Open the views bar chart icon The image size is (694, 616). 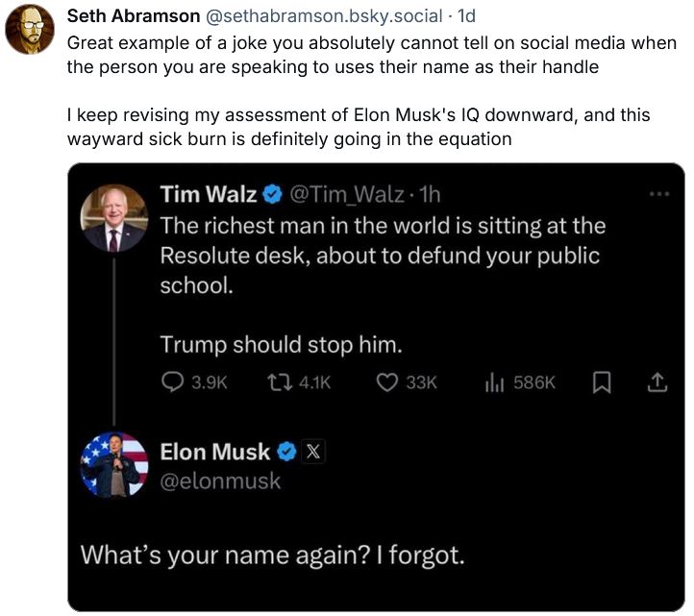tap(494, 382)
